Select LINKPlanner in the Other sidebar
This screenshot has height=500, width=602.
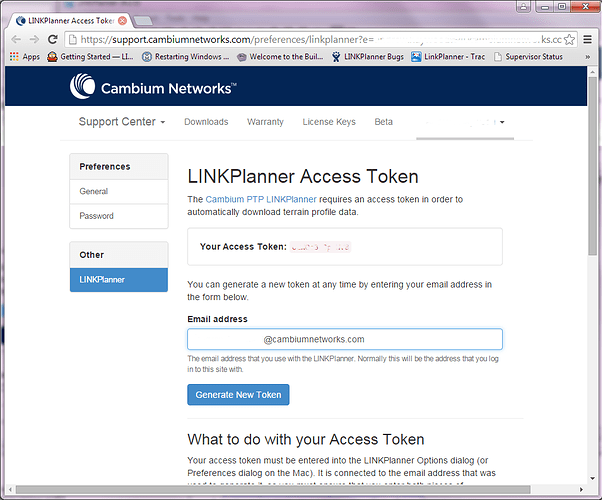click(119, 280)
